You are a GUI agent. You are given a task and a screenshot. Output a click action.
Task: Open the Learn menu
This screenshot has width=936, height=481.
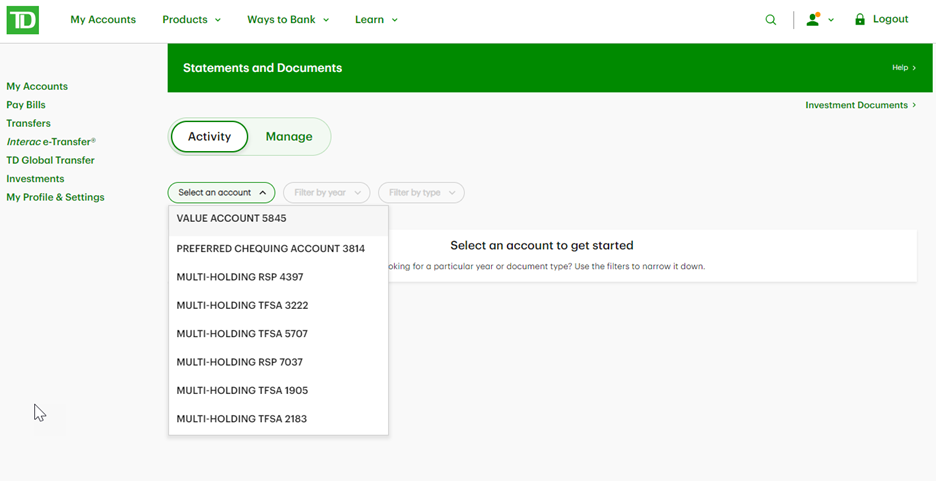pos(376,20)
